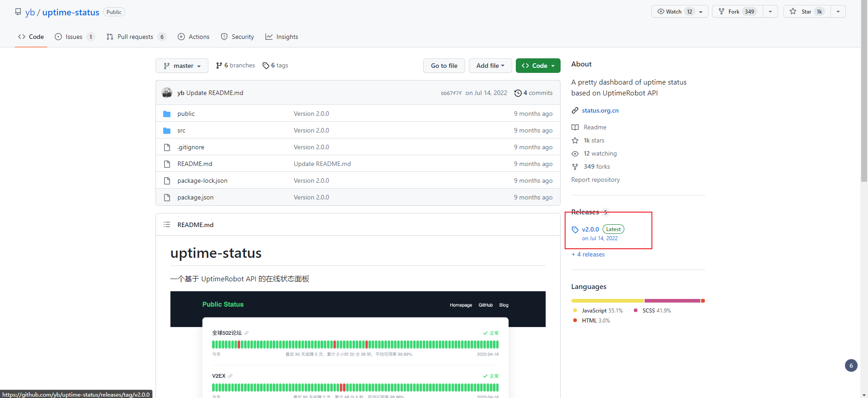Click the .gitignore file icon
Screen dimensions: 868x398
click(167, 147)
